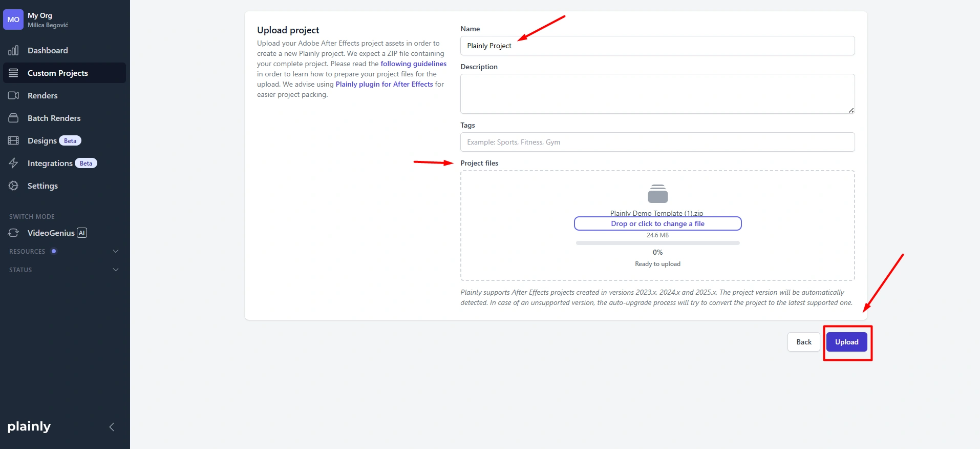Click the Back button

pos(803,342)
